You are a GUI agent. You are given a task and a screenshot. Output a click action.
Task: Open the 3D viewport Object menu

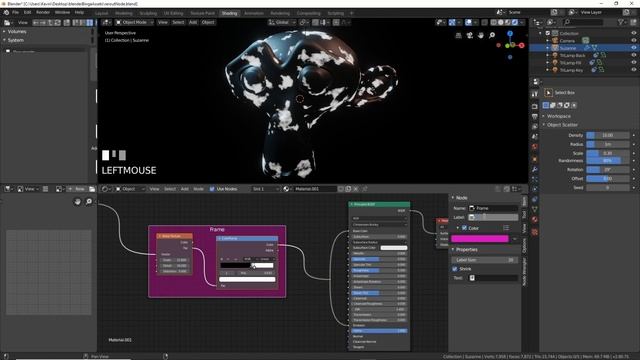point(208,22)
